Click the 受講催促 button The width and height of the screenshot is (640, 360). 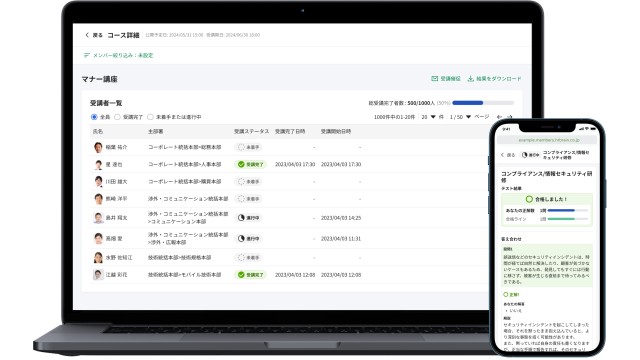coord(446,78)
